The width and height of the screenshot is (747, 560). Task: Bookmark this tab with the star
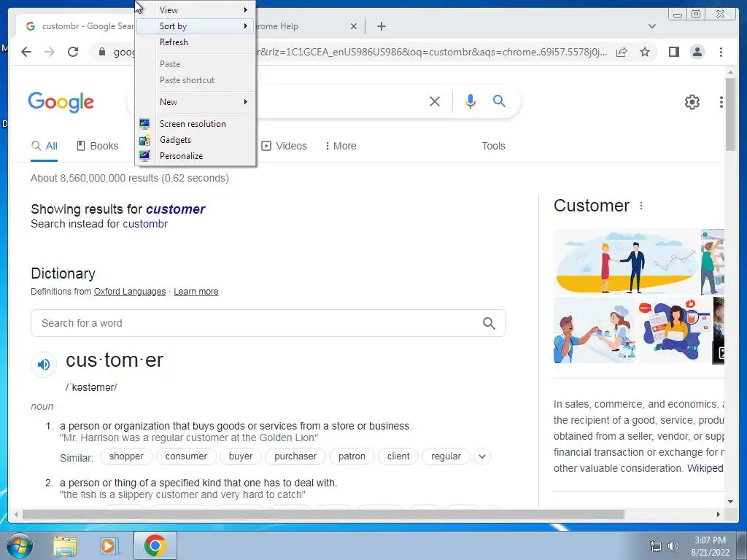pyautogui.click(x=645, y=52)
